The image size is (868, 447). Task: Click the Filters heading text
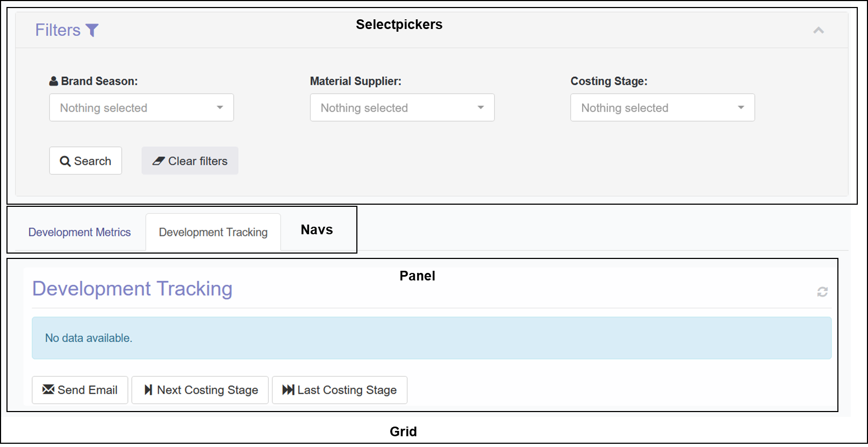point(58,30)
